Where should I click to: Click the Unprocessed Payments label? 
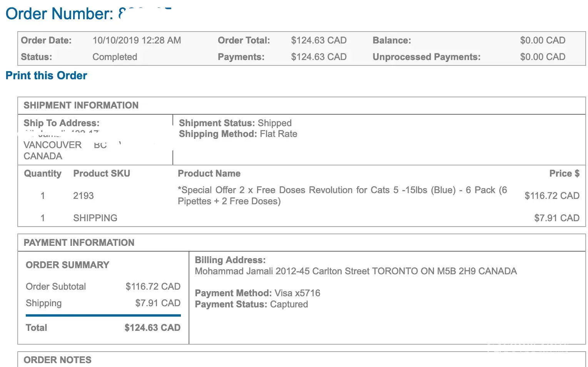(x=426, y=57)
